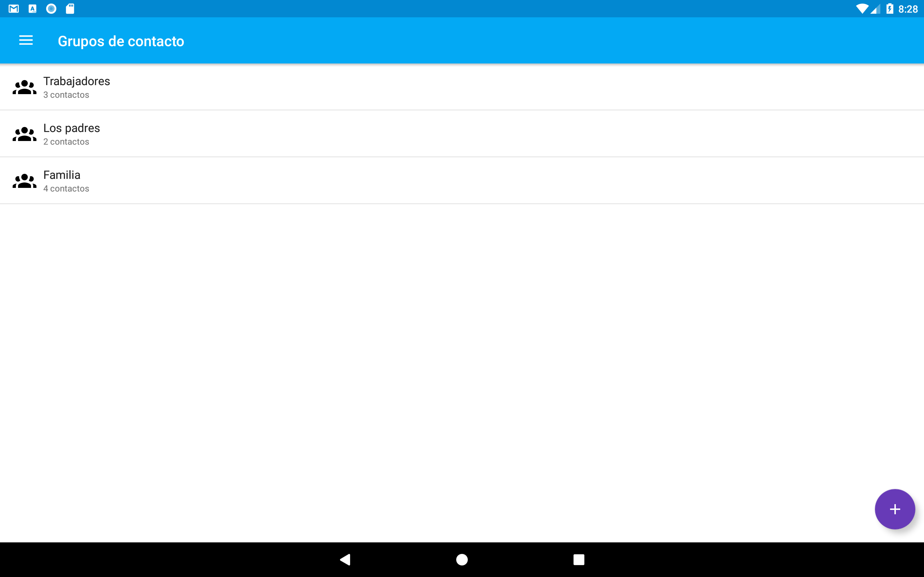The image size is (924, 577).
Task: Open the hamburger navigation menu
Action: tap(26, 40)
